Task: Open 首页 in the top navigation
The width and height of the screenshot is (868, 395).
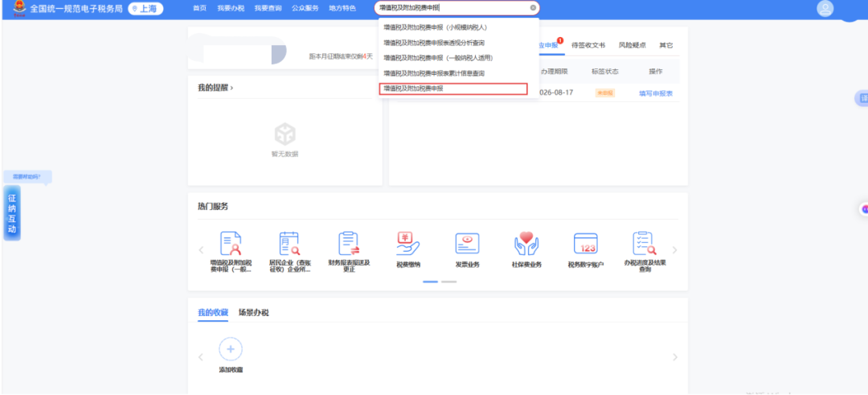Action: (x=199, y=8)
